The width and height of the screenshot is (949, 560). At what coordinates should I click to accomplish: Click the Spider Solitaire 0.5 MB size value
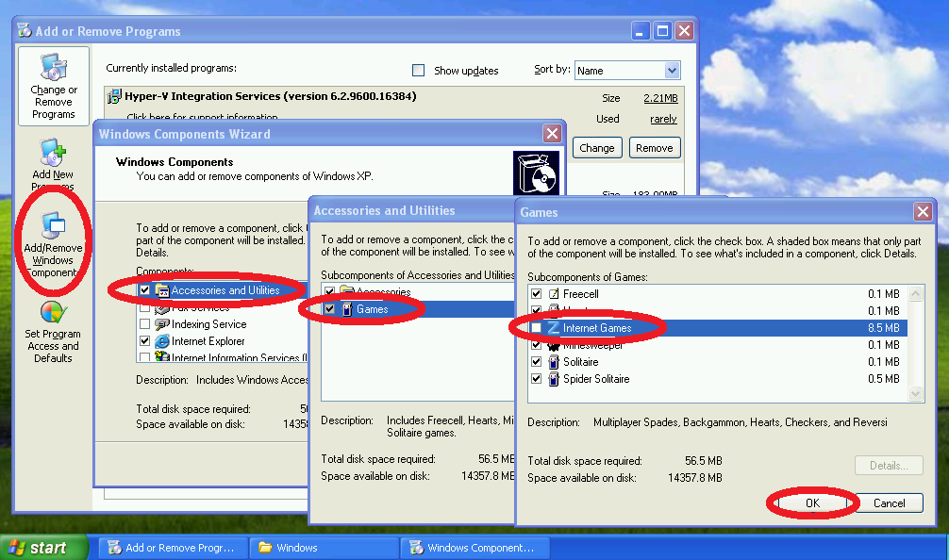884,379
